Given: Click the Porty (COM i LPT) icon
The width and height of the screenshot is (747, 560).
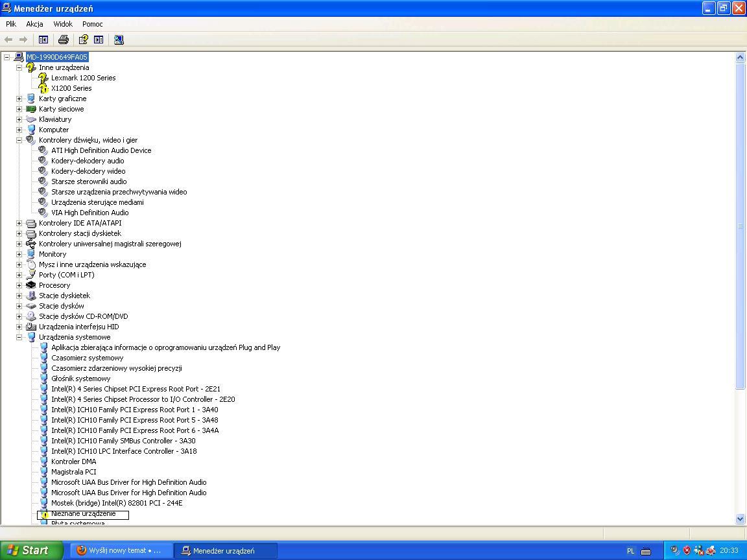Looking at the screenshot, I should coord(31,275).
